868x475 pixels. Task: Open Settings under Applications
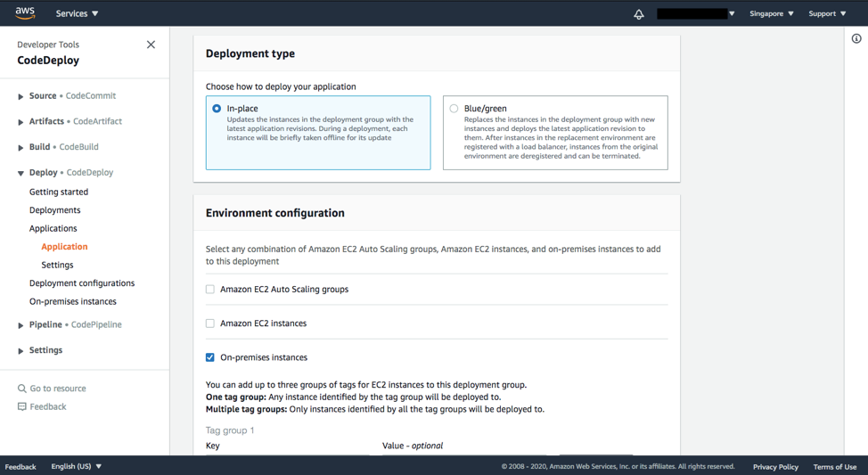point(57,265)
